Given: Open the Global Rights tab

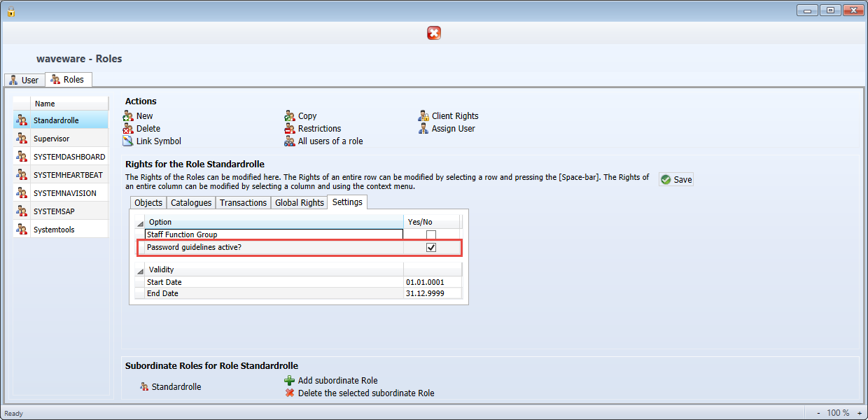Looking at the screenshot, I should [x=299, y=202].
